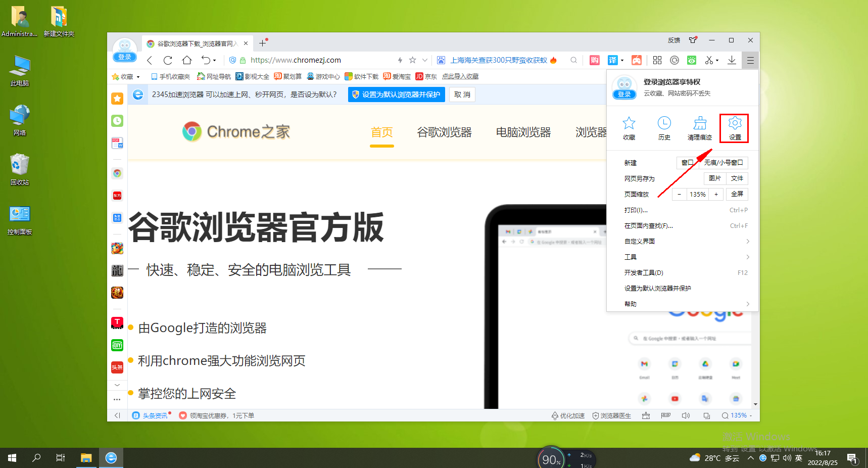Open Favorites star in the menu panel
The width and height of the screenshot is (868, 468).
pos(629,128)
